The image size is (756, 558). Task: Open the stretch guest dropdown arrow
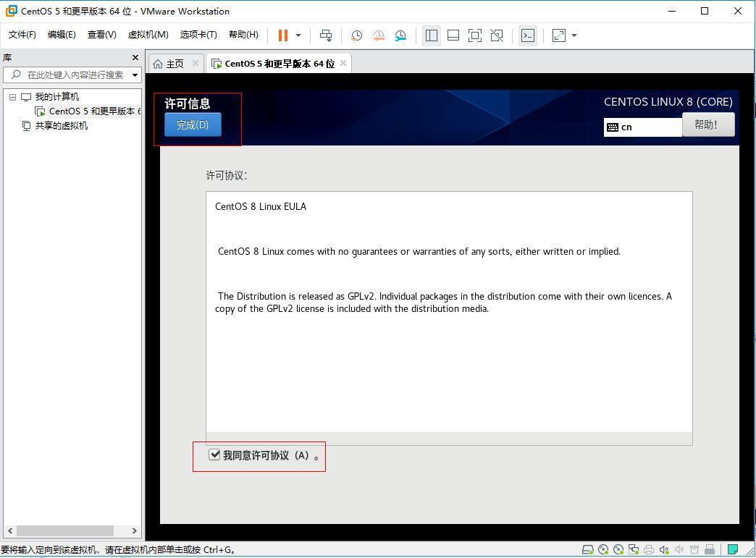coord(574,35)
